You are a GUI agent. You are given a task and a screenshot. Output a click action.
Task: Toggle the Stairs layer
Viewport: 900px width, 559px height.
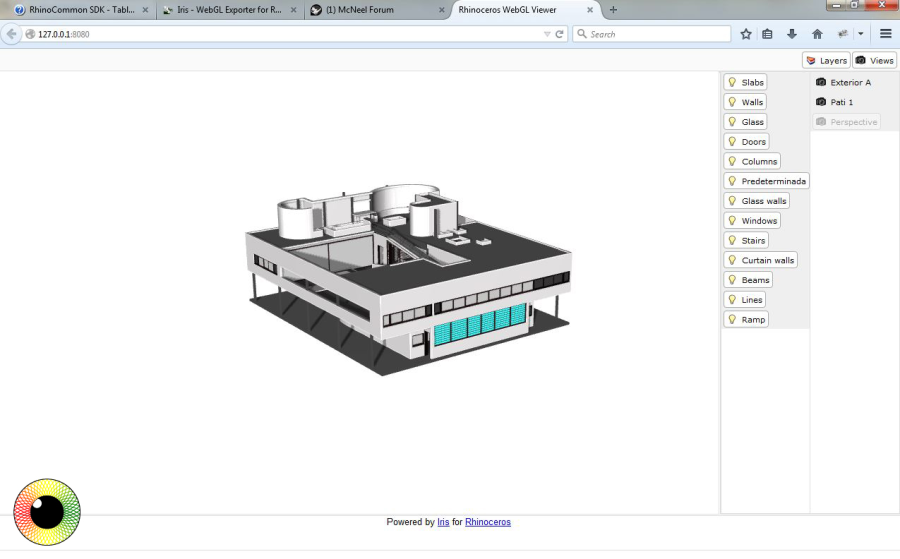[746, 240]
